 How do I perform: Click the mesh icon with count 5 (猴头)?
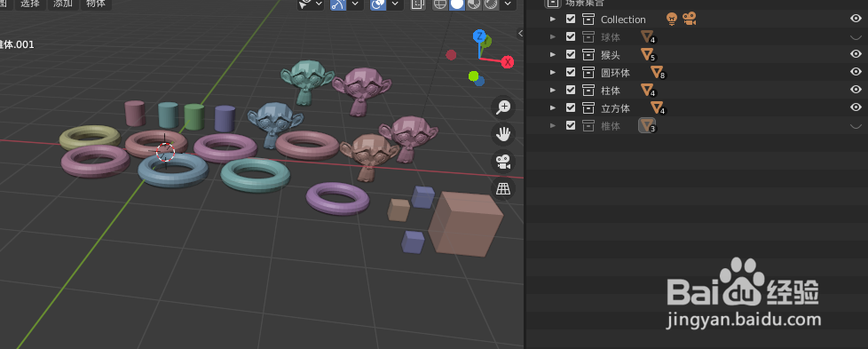[648, 55]
